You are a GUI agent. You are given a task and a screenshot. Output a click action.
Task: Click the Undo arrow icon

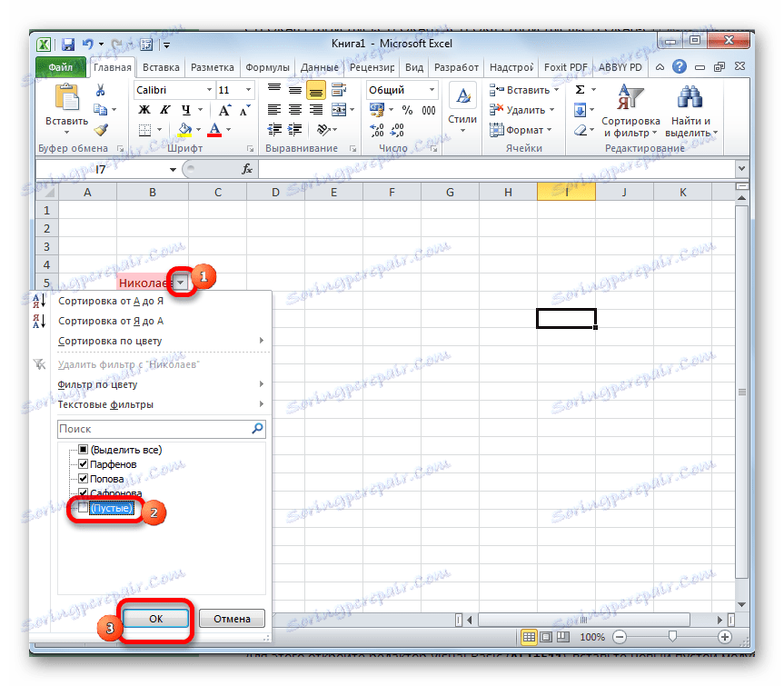tap(88, 45)
